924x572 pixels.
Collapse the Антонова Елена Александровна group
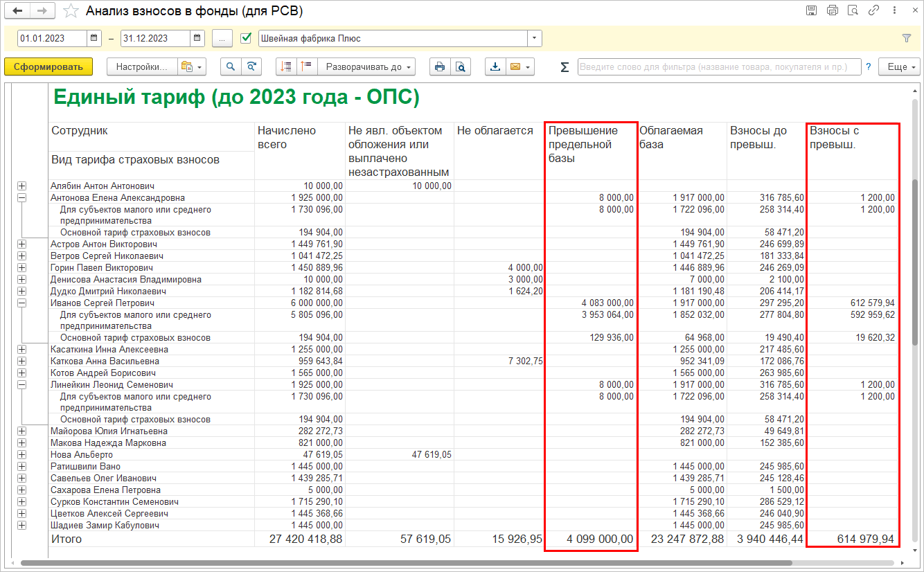tap(21, 197)
